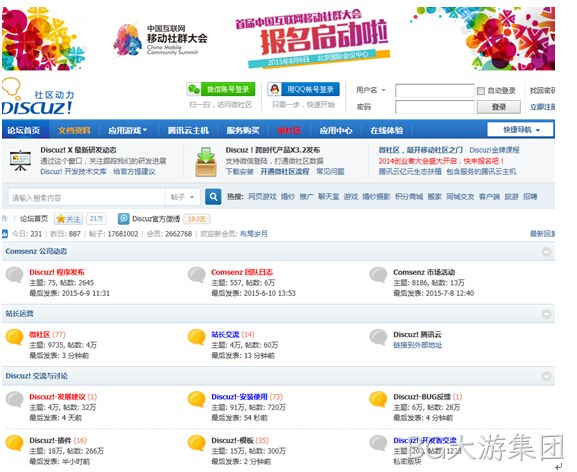Click the blue search magnifier button
The width and height of the screenshot is (577, 472).
pyautogui.click(x=213, y=197)
